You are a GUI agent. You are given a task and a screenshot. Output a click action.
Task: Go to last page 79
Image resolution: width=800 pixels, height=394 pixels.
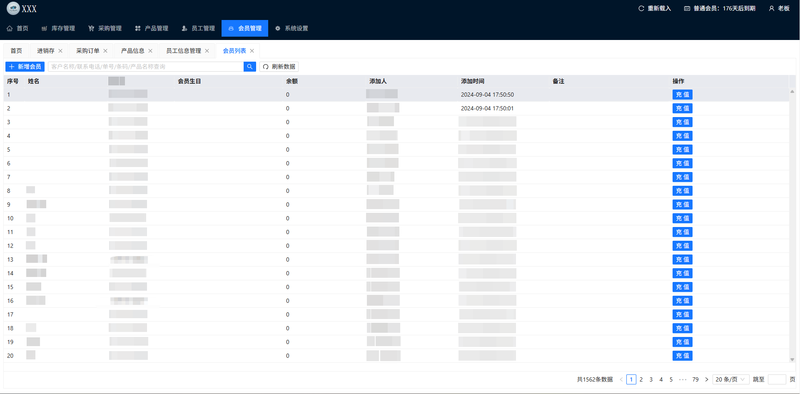695,379
